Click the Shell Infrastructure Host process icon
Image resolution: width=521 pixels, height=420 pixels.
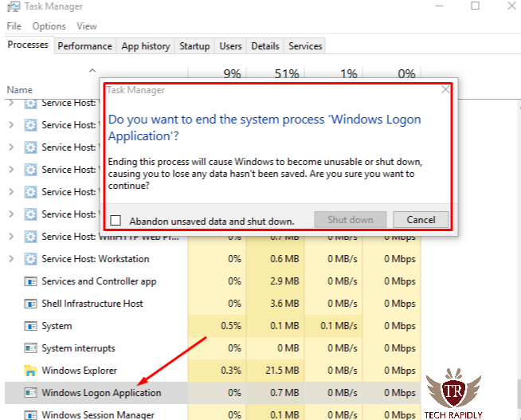pyautogui.click(x=30, y=304)
